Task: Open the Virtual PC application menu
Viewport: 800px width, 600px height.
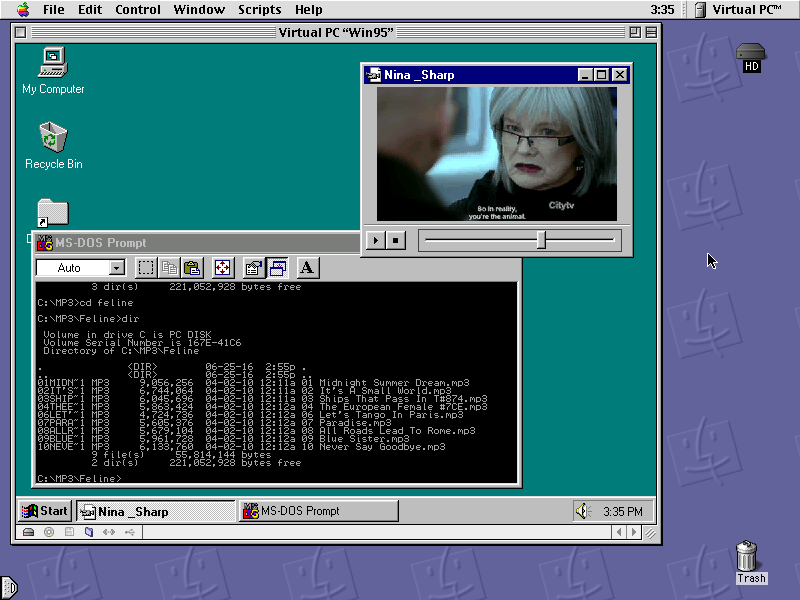Action: tap(738, 9)
